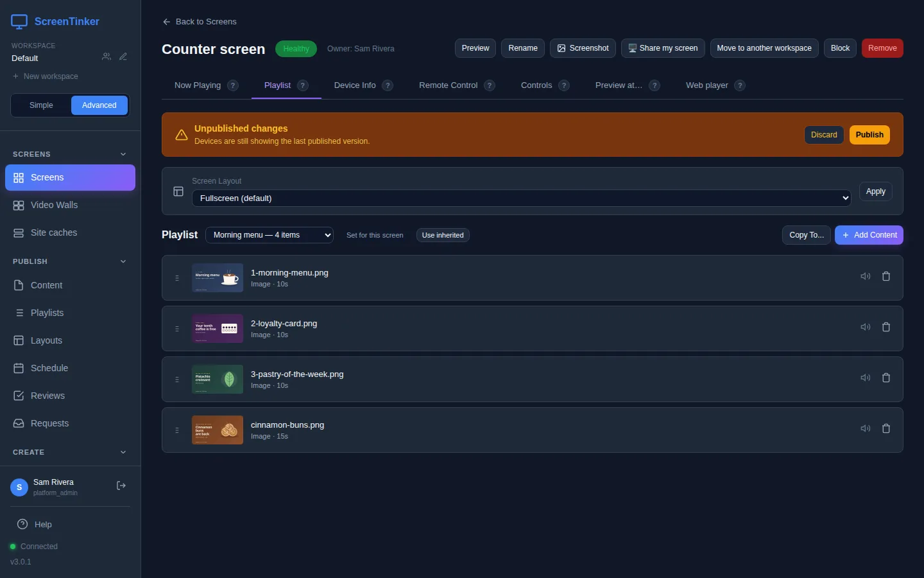Click the Screenshot button
Viewport: 924px width, 578px height.
click(x=583, y=48)
